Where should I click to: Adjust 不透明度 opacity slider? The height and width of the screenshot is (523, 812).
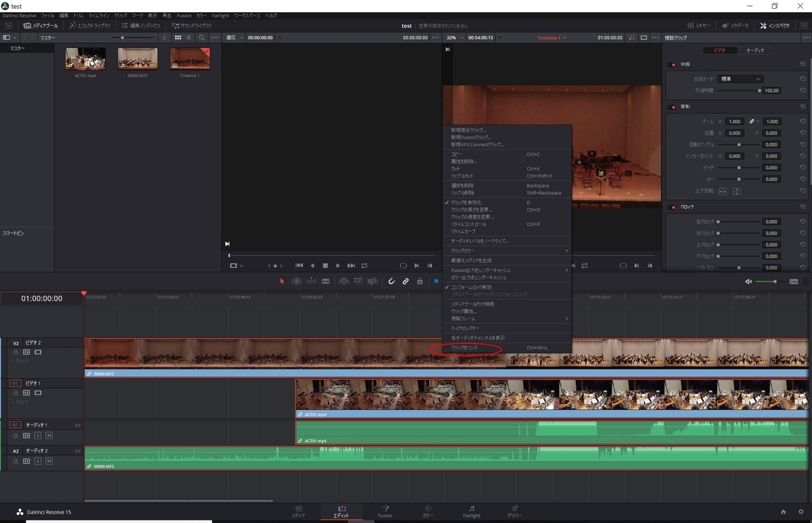(x=739, y=90)
